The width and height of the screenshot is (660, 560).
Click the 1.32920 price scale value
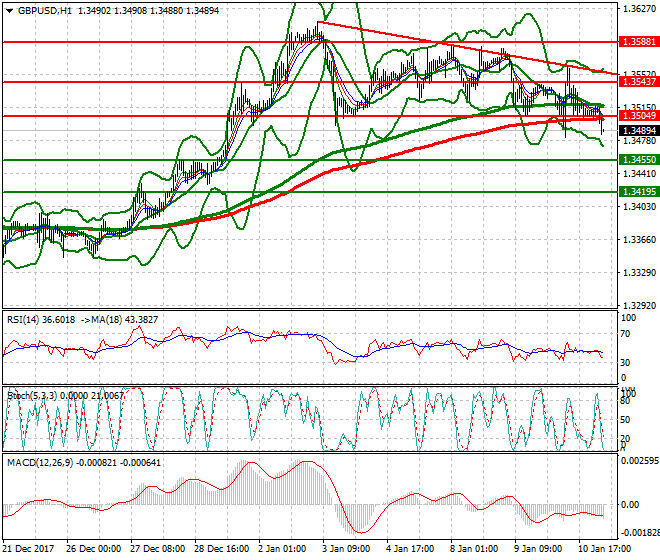coord(639,305)
